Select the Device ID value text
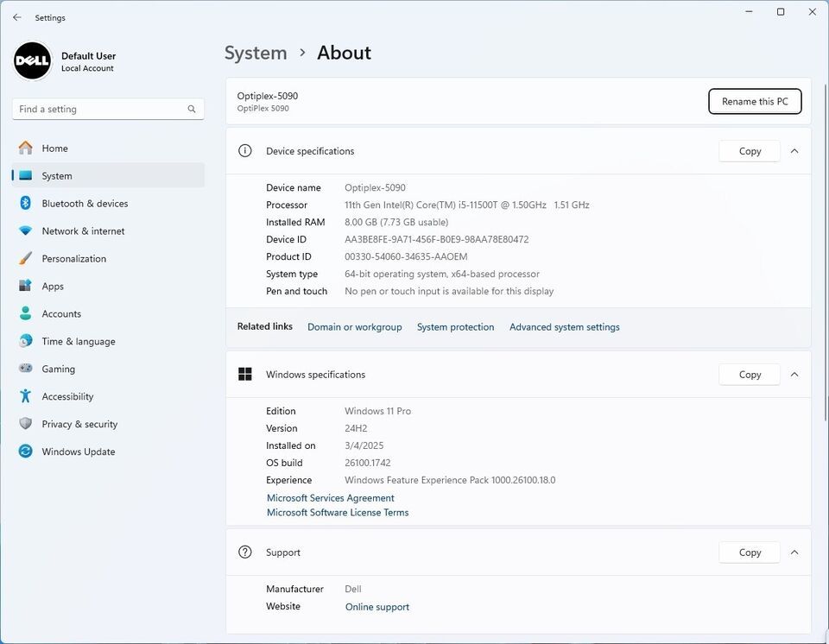 coord(436,239)
